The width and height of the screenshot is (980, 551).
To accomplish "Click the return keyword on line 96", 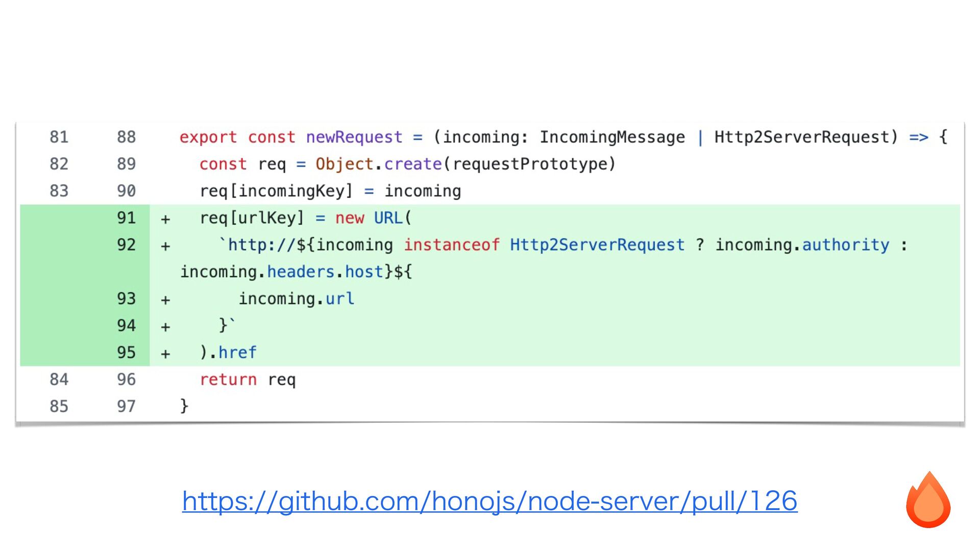I will coord(228,380).
